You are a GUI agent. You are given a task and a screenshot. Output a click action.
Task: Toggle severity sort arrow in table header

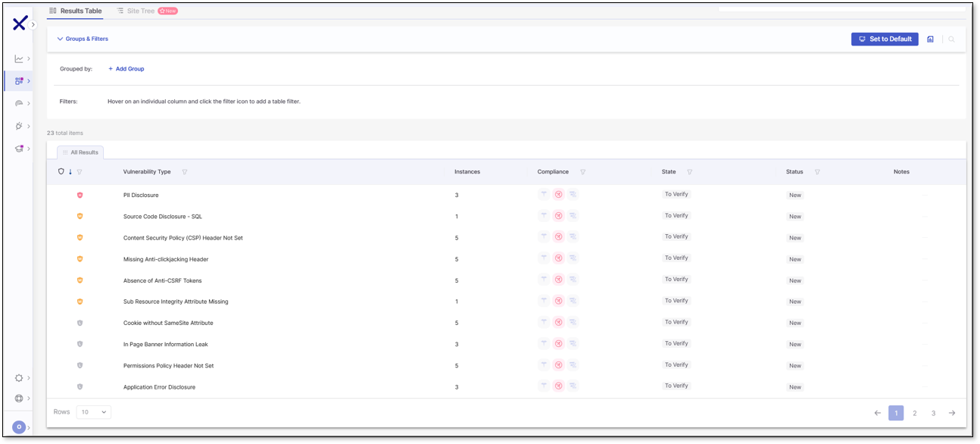click(70, 172)
